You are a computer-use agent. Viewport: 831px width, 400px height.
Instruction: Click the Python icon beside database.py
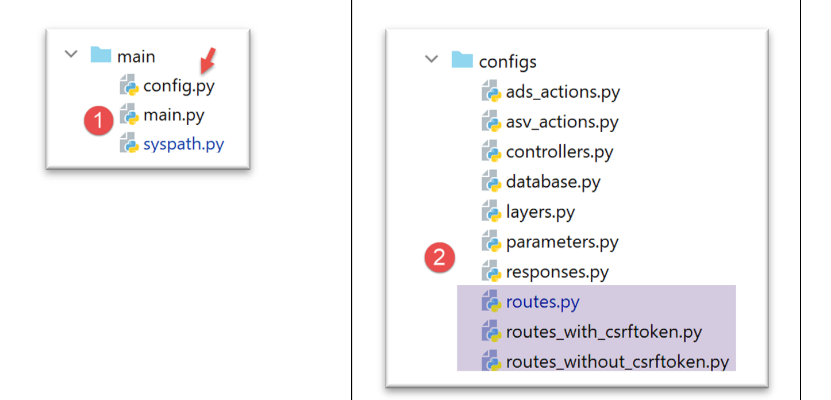click(491, 182)
